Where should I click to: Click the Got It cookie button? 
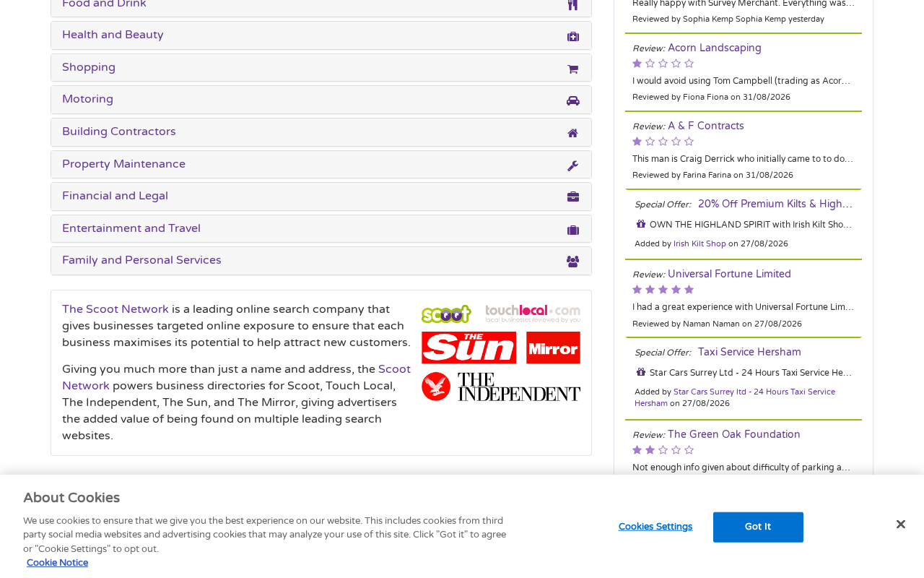point(758,527)
